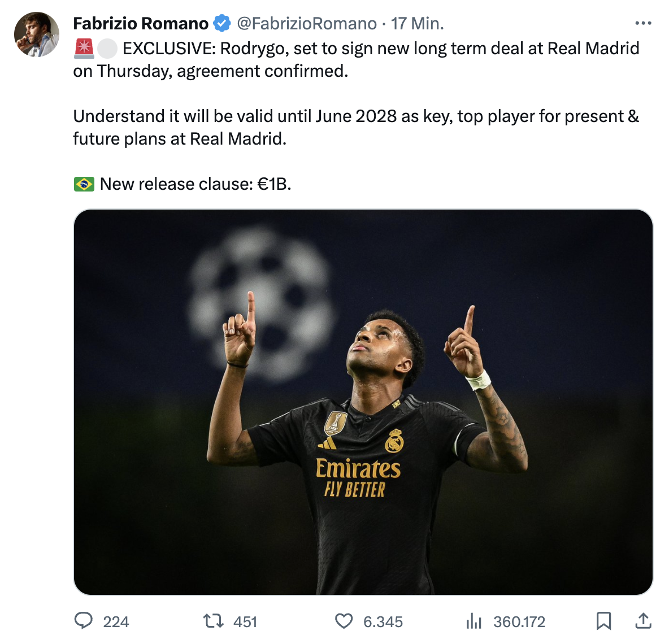Screen dimensions: 669x644
Task: Click the 6.345 likes count
Action: click(x=383, y=622)
